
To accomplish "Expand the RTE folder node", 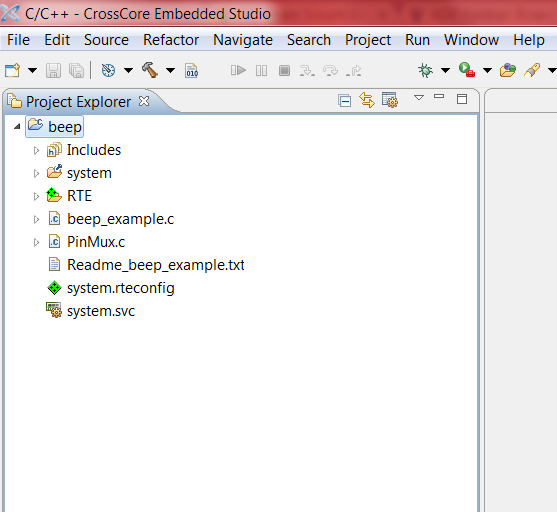I will (36, 196).
